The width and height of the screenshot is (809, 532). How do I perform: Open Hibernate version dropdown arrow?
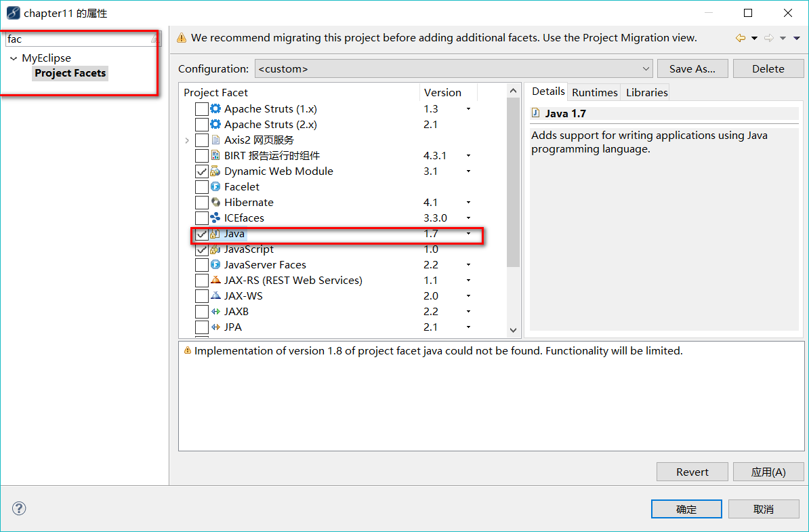[x=468, y=202]
